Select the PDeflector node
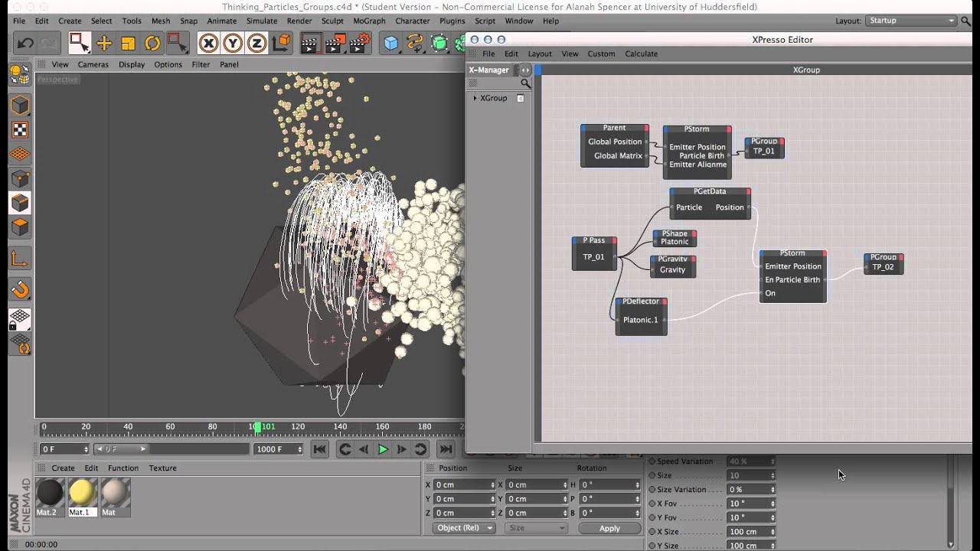Viewport: 980px width, 551px height. click(x=641, y=316)
